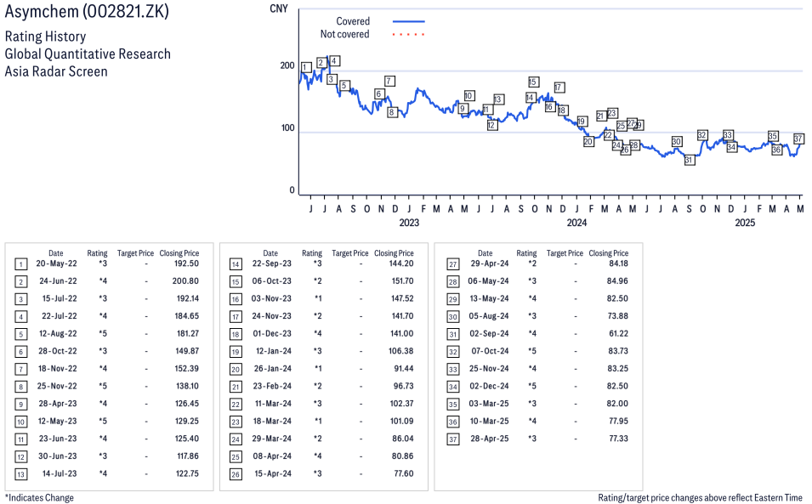Click the Eastern Time footnote text
Viewport: 812px width, 504px height.
[x=700, y=497]
